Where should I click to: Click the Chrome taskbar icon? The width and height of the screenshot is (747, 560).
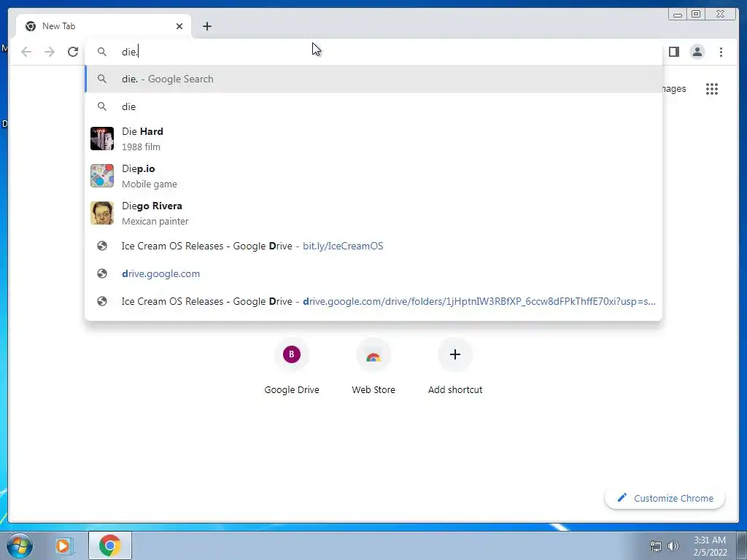[x=110, y=545]
